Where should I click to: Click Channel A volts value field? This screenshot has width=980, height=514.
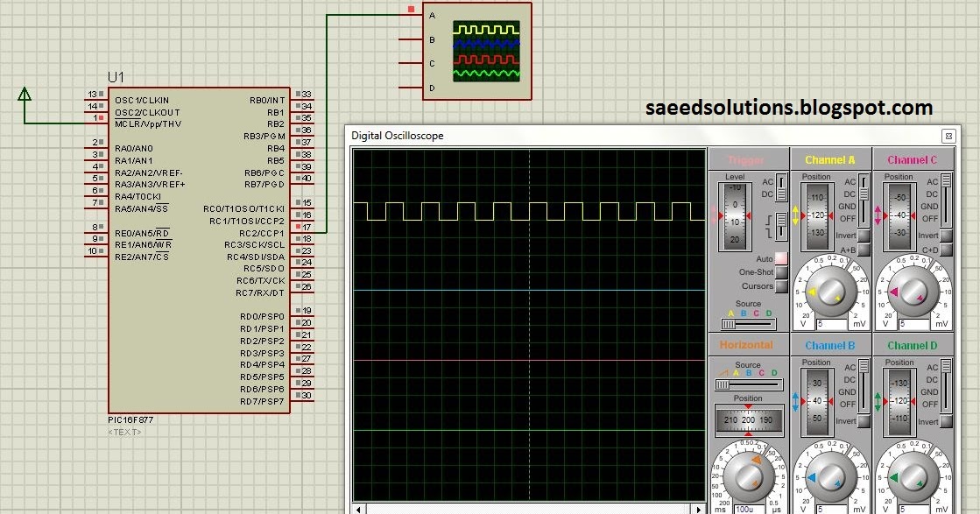tap(831, 323)
